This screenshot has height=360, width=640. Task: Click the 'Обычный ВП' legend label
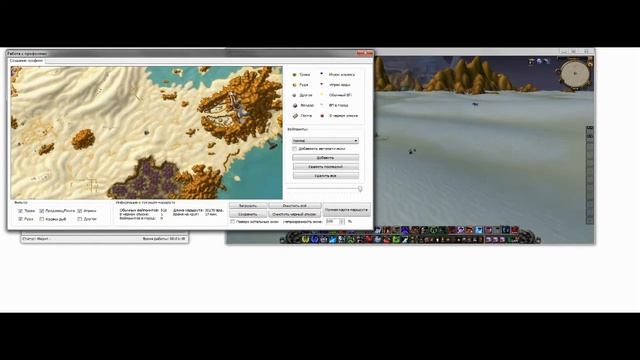point(340,95)
